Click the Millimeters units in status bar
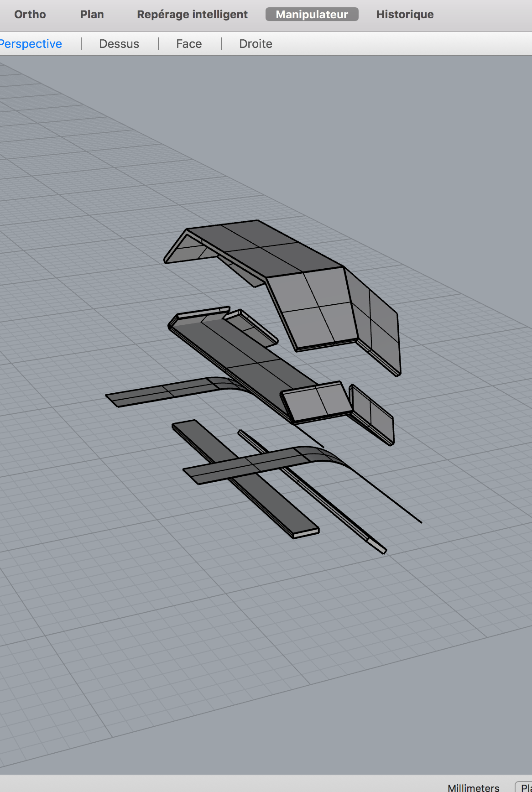This screenshot has height=792, width=532. point(473,787)
